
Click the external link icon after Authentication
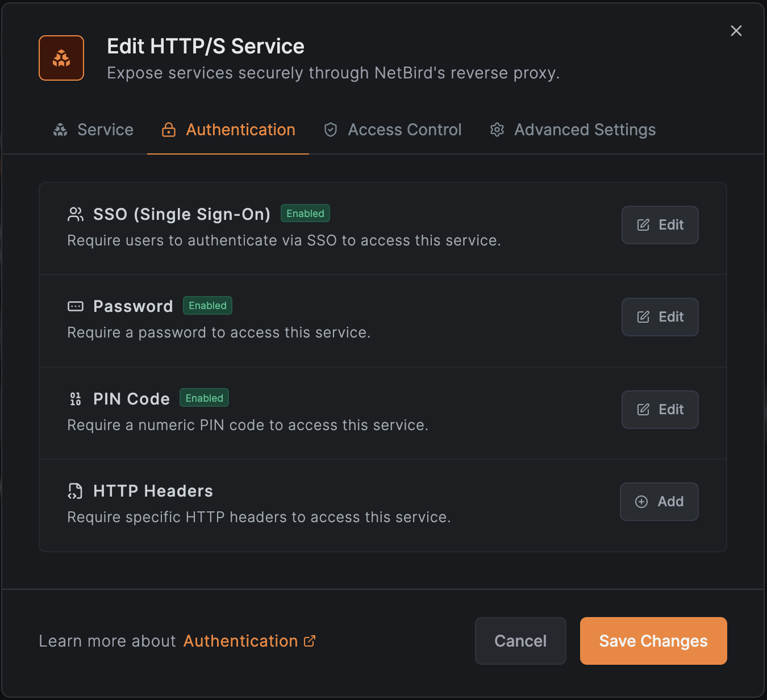pyautogui.click(x=310, y=641)
